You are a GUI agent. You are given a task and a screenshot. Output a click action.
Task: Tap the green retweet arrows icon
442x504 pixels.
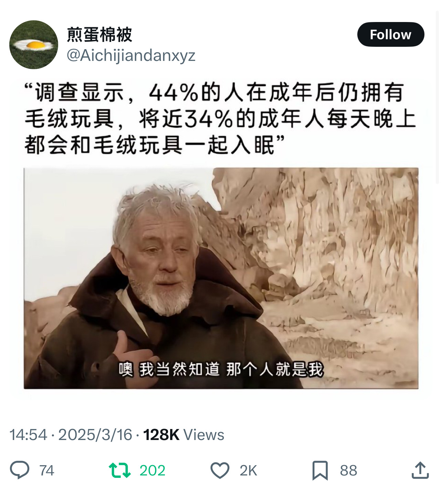(119, 470)
